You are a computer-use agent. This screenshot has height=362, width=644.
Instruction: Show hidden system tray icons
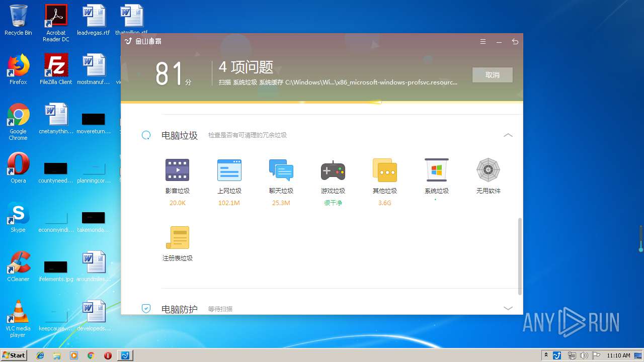coord(546,355)
